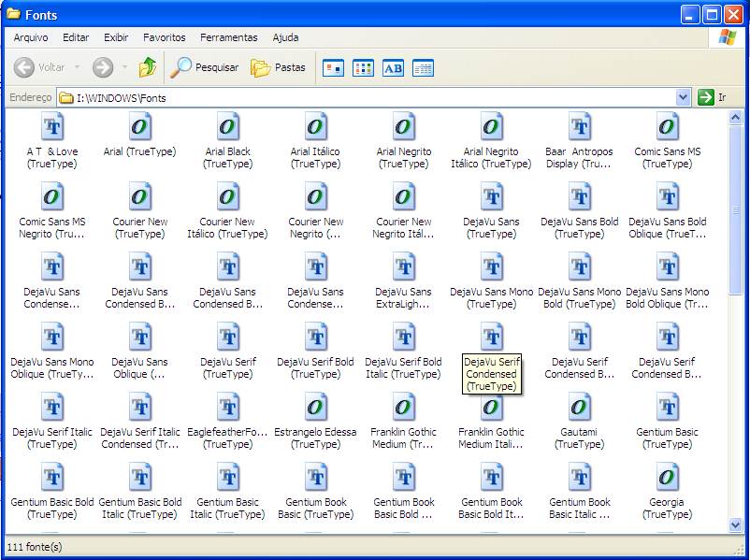Click the DejaVu Sans Bold (TrueType) label

(579, 227)
